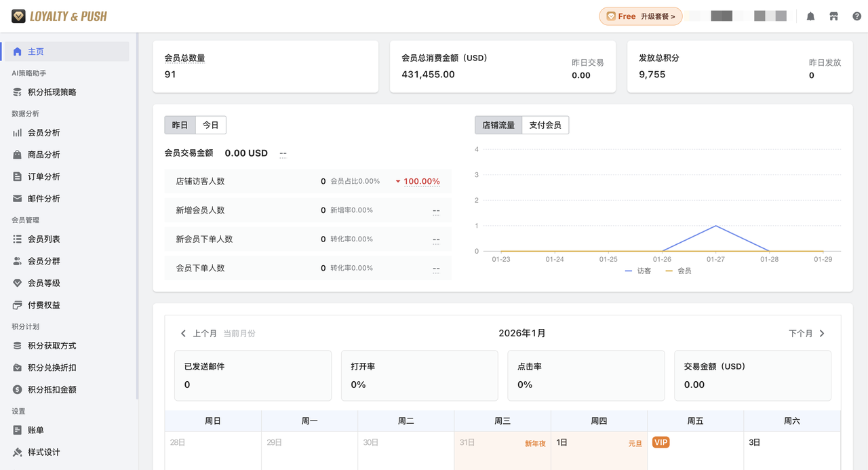Open the 会员列表 list icon
This screenshot has width=868, height=470.
coord(17,239)
